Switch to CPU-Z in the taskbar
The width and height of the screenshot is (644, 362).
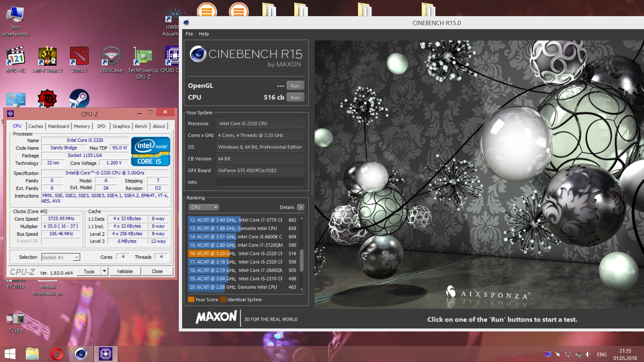(x=106, y=354)
